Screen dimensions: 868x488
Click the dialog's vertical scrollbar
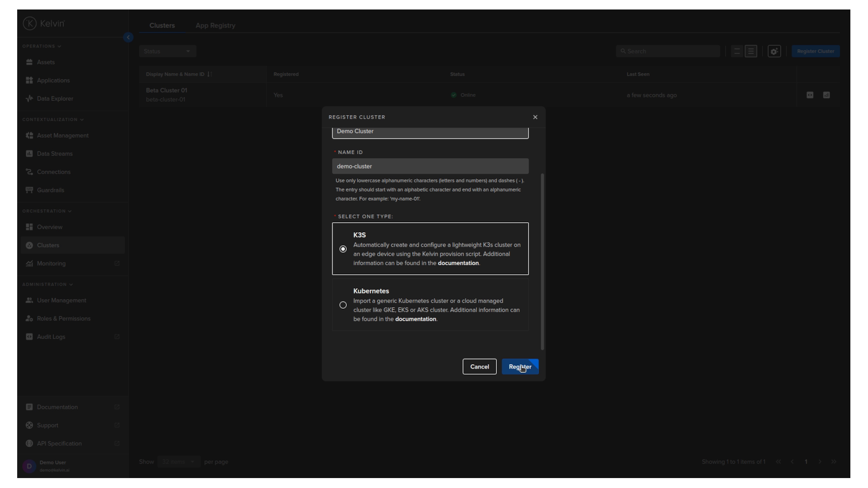point(542,261)
